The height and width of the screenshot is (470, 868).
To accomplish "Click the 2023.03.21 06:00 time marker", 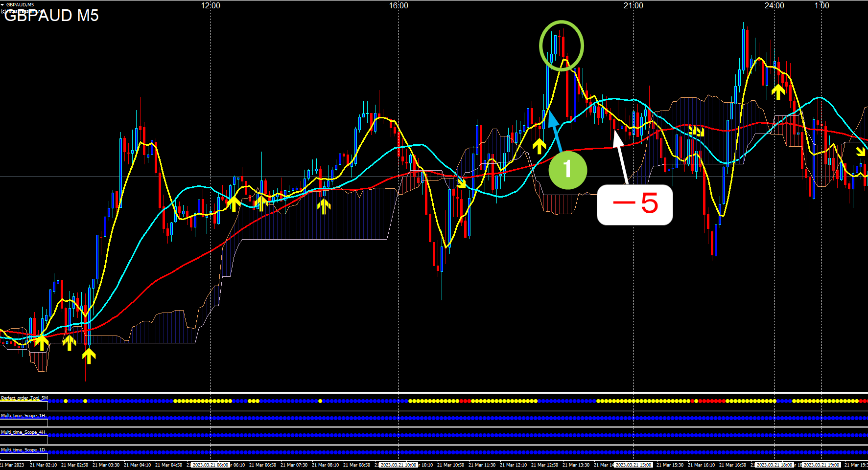I will (x=211, y=465).
